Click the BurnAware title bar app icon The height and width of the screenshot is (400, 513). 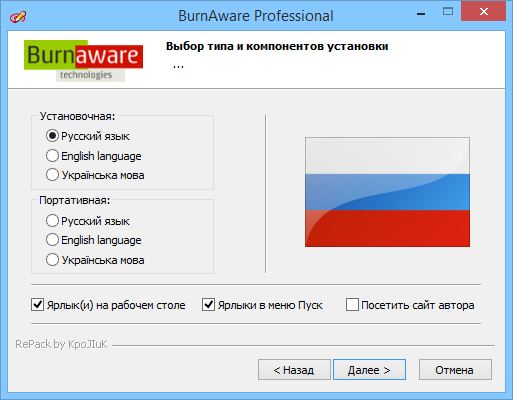pos(18,16)
